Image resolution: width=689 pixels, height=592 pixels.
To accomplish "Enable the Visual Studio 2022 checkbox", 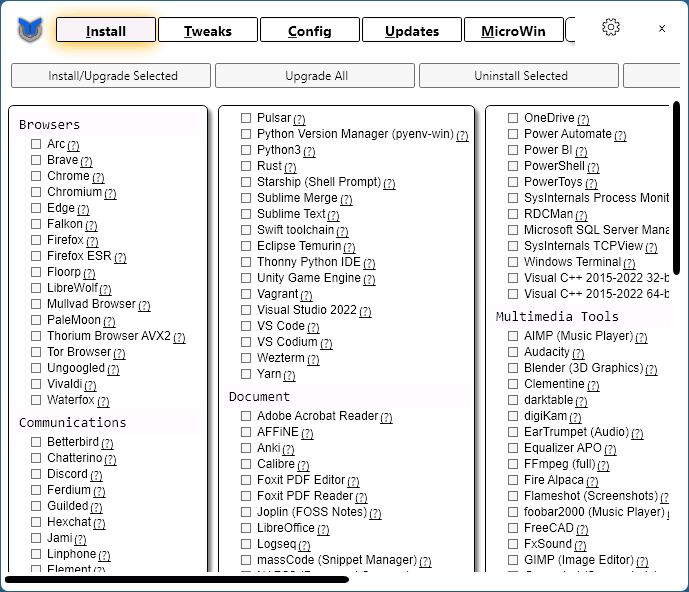I will tap(246, 311).
